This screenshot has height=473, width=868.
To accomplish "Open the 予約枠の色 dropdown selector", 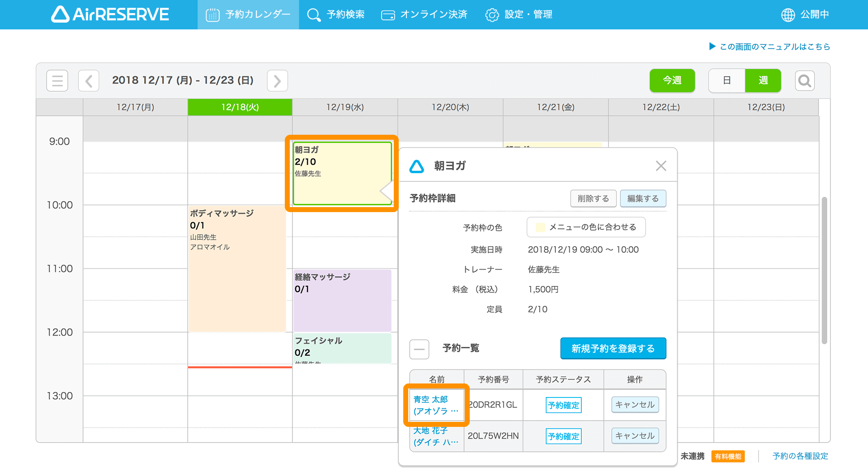I will click(x=585, y=227).
